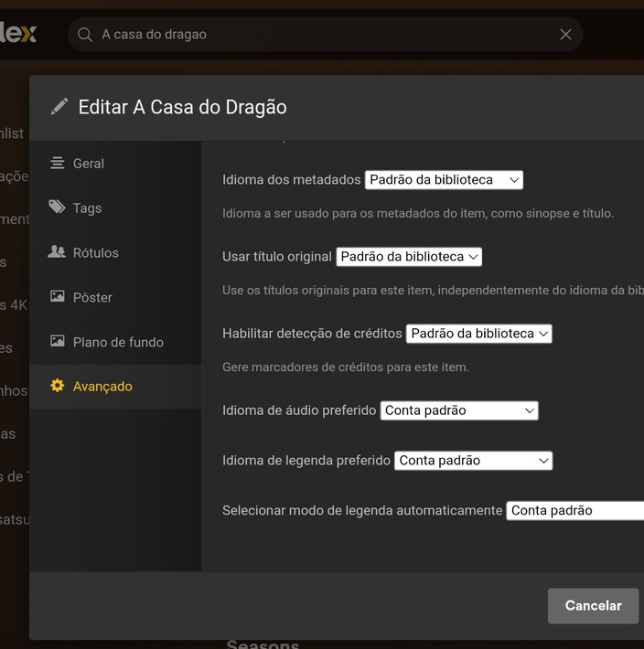The width and height of the screenshot is (644, 649).
Task: Switch to the Tags tab
Action: pyautogui.click(x=115, y=208)
